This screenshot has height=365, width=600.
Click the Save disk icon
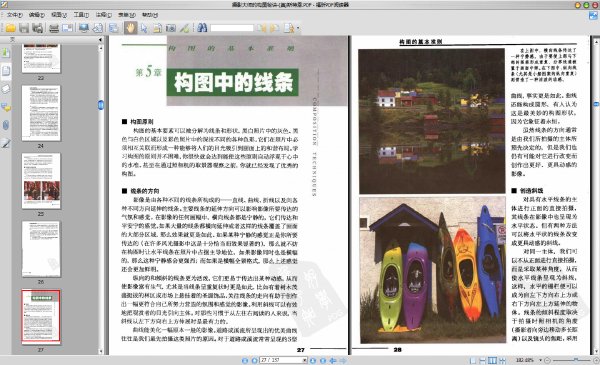point(24,28)
